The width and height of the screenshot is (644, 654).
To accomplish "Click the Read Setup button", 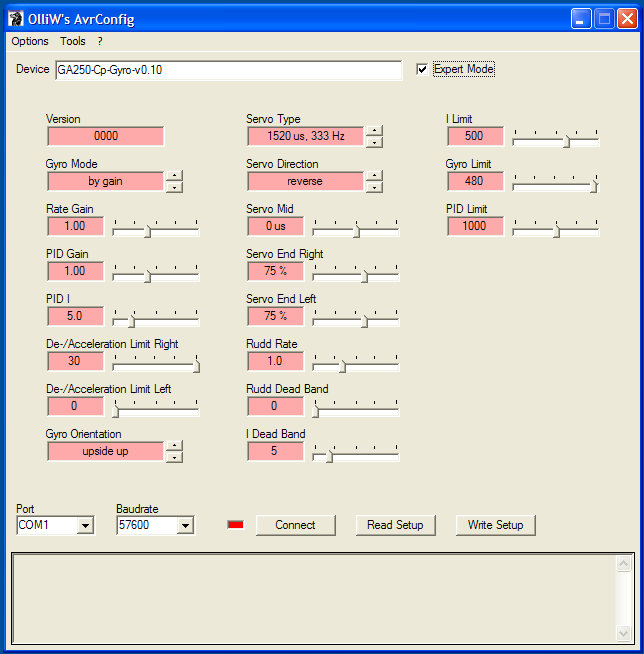I will (395, 525).
